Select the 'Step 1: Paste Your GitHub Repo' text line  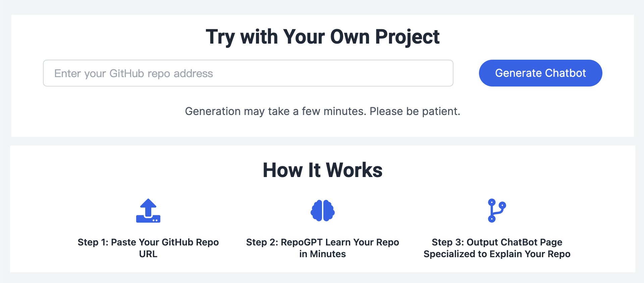(148, 242)
